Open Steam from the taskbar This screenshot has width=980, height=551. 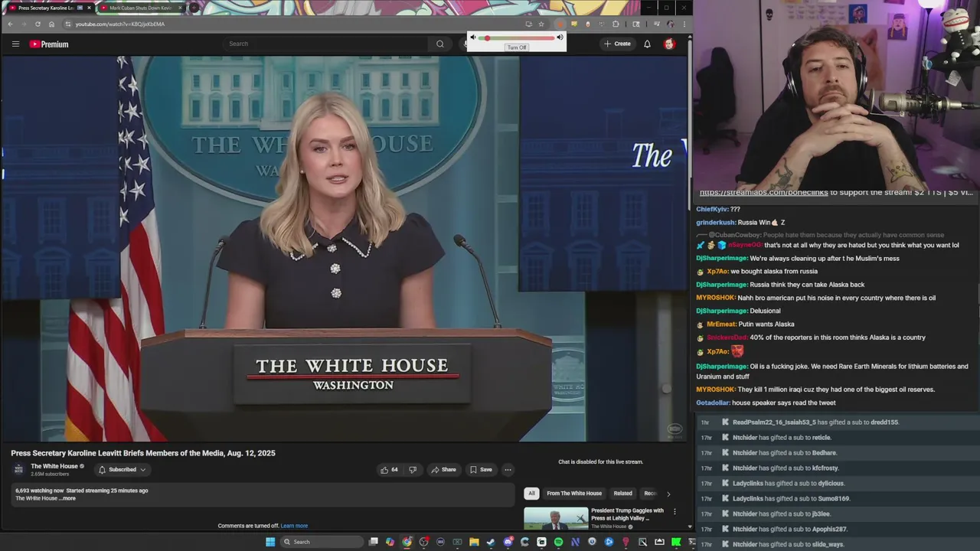[491, 542]
